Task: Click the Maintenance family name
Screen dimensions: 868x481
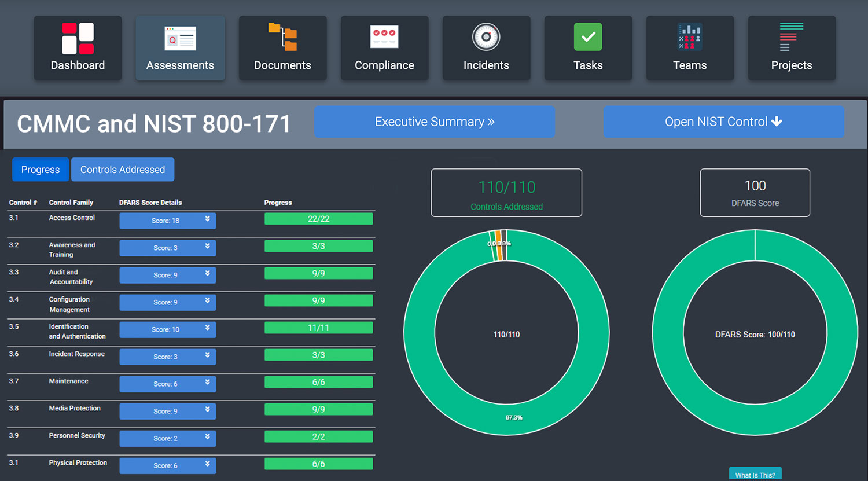Action: click(x=69, y=381)
